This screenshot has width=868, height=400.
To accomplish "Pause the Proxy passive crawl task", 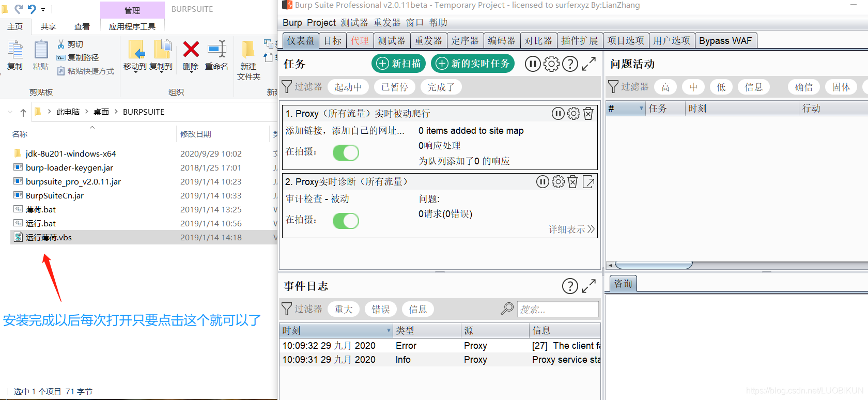I will pyautogui.click(x=558, y=114).
